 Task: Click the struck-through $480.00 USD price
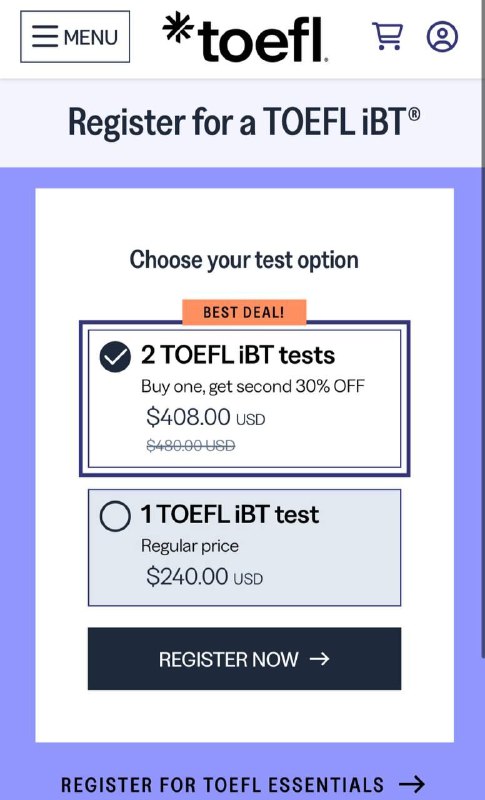[191, 446]
